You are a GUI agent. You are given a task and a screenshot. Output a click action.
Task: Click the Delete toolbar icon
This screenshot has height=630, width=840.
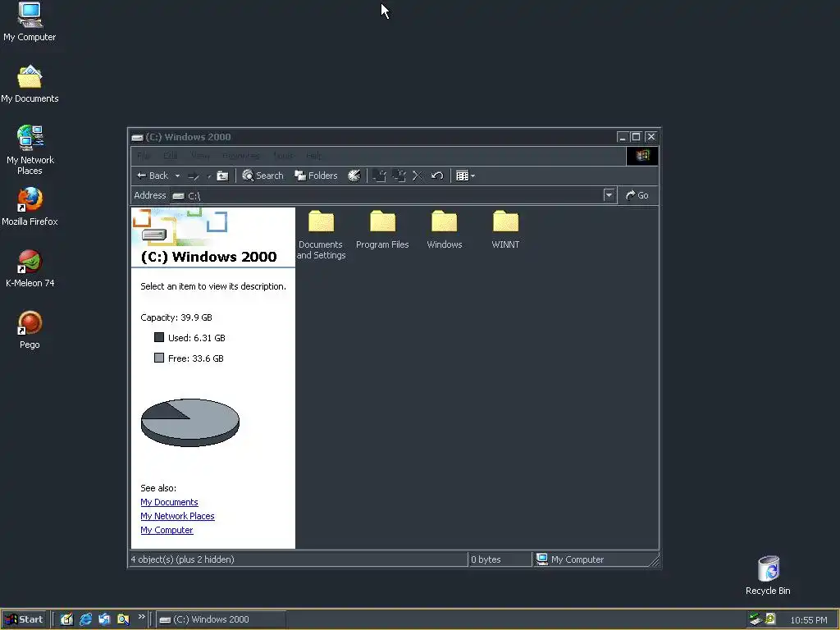point(418,176)
